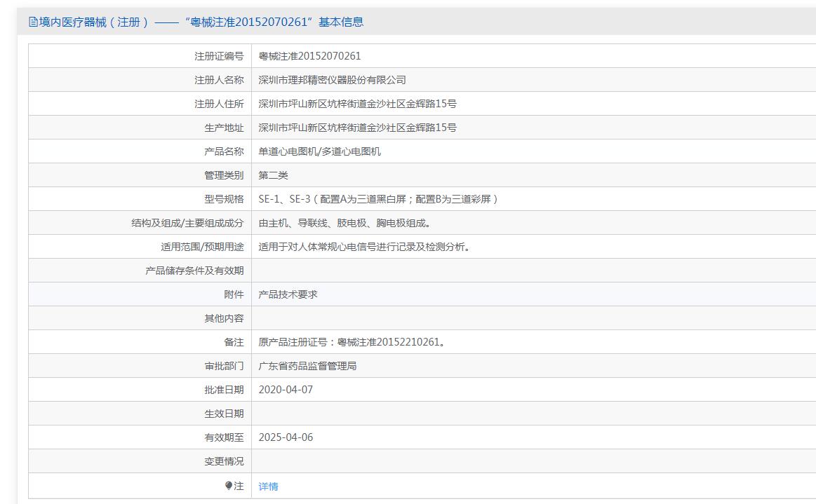Click the document icon before 境内医疗器械 title

point(33,22)
